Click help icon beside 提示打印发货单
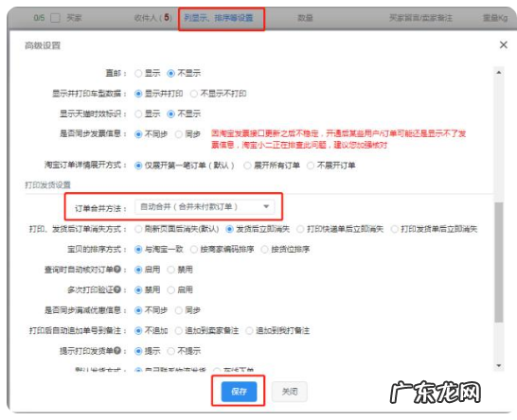 (x=117, y=351)
